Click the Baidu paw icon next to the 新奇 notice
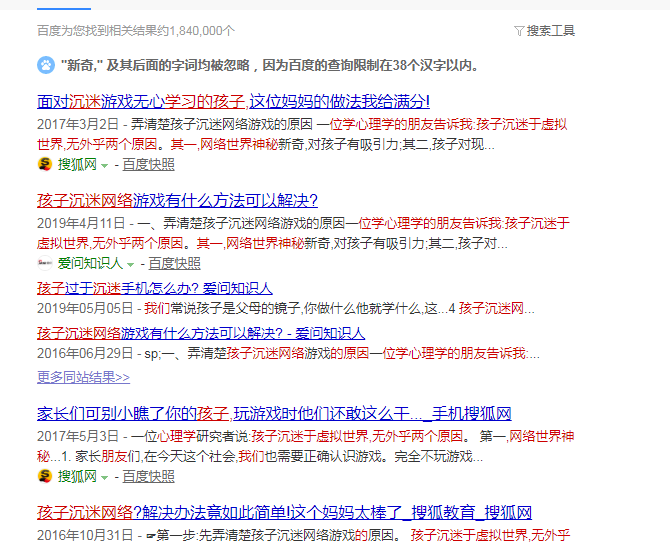This screenshot has width=670, height=542. tap(46, 65)
